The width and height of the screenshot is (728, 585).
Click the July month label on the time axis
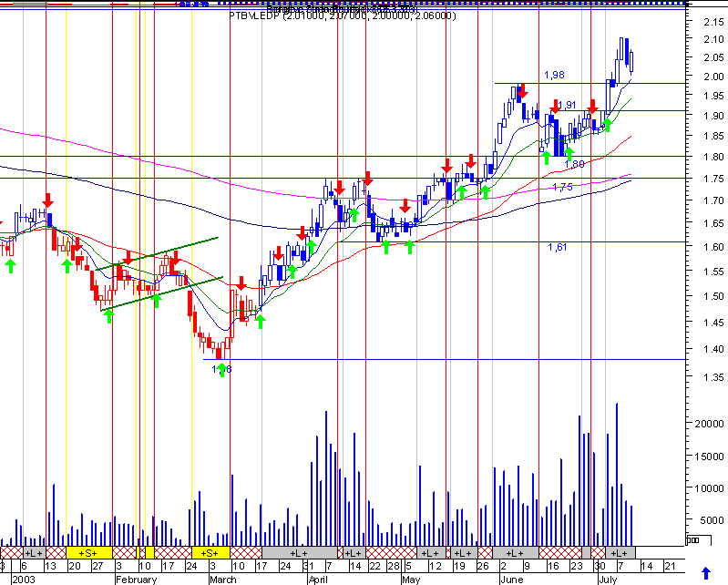point(608,580)
